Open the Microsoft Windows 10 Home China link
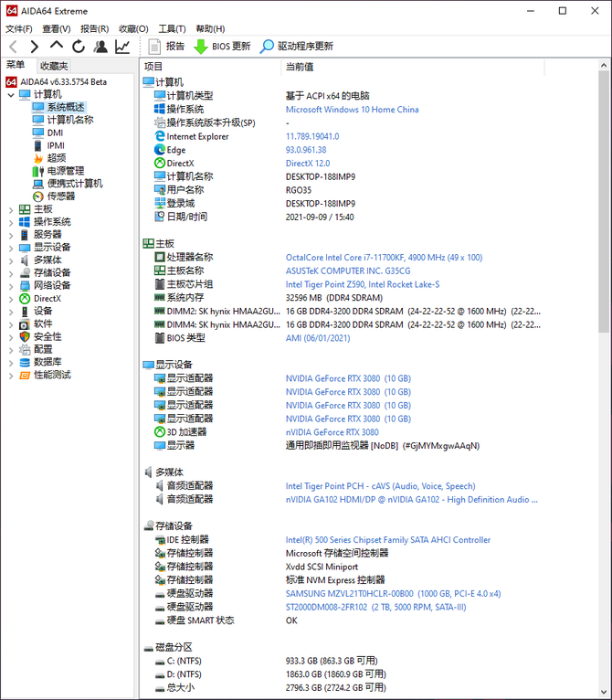 coord(352,110)
